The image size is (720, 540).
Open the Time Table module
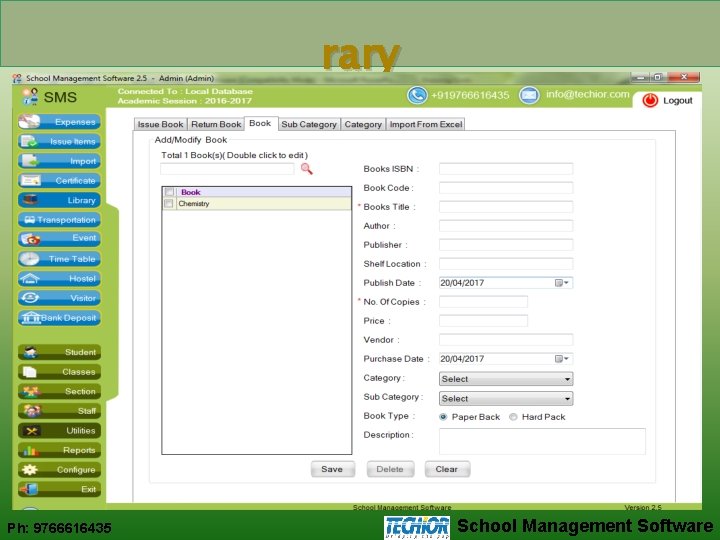pos(59,259)
